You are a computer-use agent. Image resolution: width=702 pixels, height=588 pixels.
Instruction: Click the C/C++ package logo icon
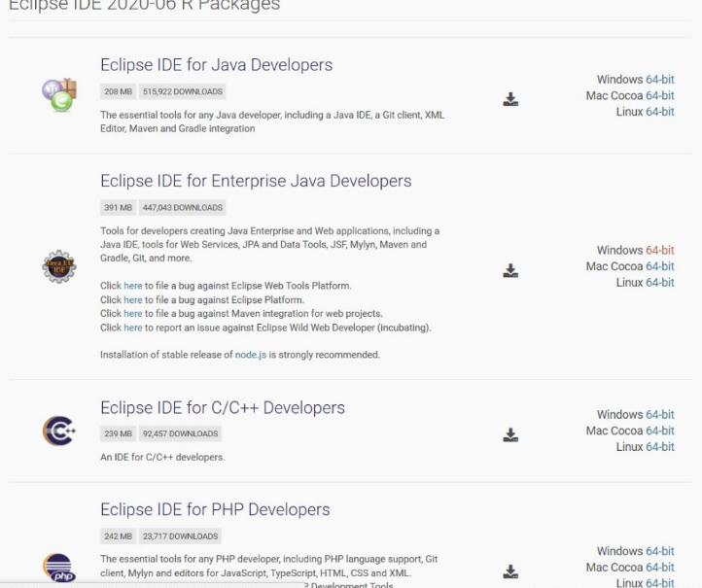59,431
